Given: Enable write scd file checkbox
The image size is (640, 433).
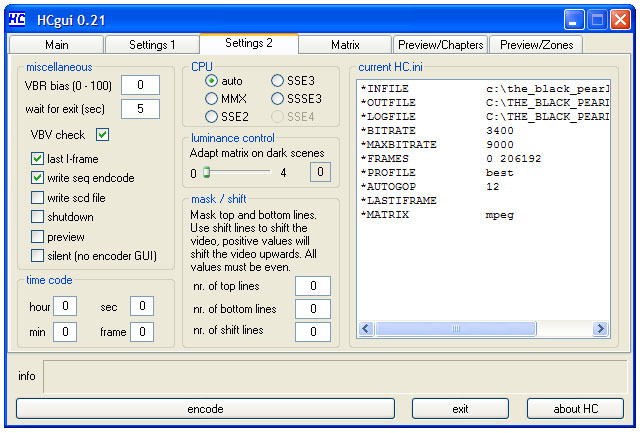Looking at the screenshot, I should click(38, 198).
